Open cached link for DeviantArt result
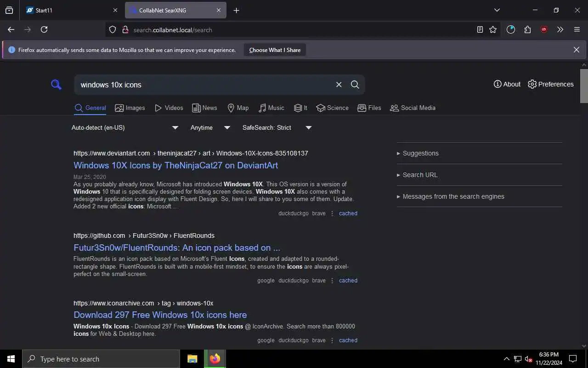 point(348,213)
